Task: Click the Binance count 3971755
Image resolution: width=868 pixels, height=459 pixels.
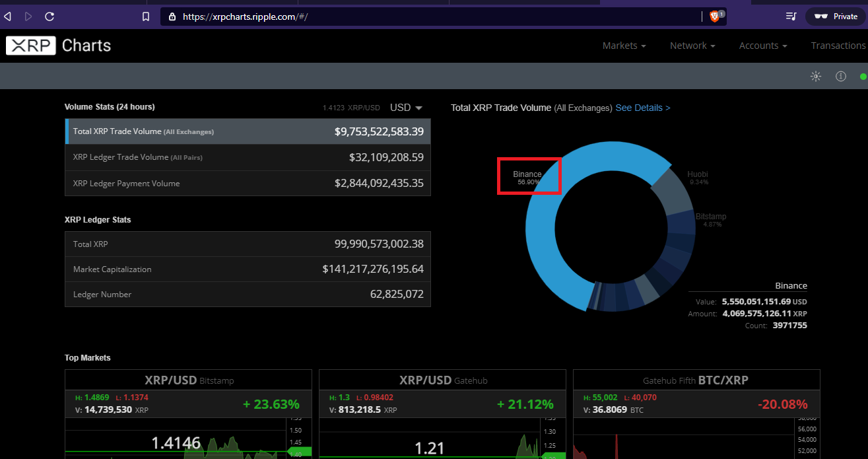Action: [x=789, y=325]
